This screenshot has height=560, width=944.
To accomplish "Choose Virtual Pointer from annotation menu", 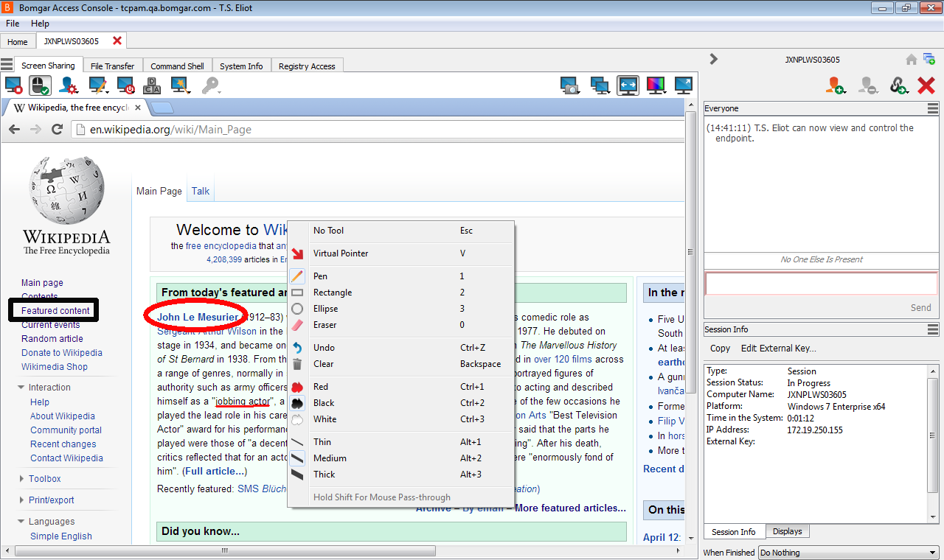I will pos(400,253).
